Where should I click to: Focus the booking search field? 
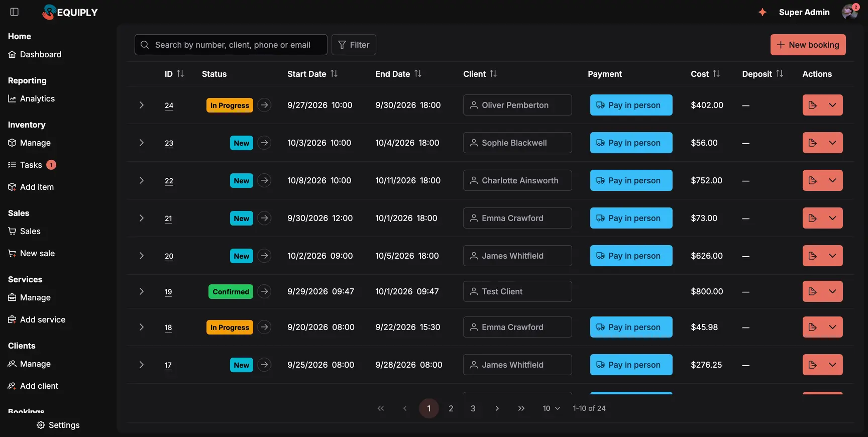coord(231,45)
